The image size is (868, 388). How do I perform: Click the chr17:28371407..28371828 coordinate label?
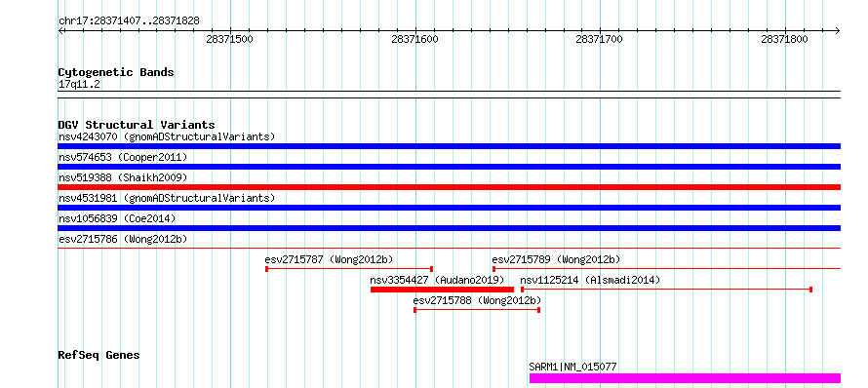coord(129,21)
